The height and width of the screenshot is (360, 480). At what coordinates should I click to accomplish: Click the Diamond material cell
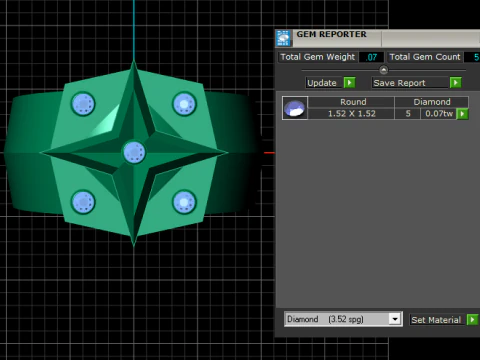[x=432, y=102]
